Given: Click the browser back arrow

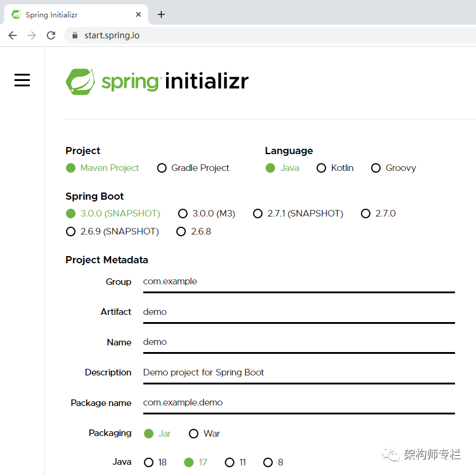Looking at the screenshot, I should click(13, 35).
